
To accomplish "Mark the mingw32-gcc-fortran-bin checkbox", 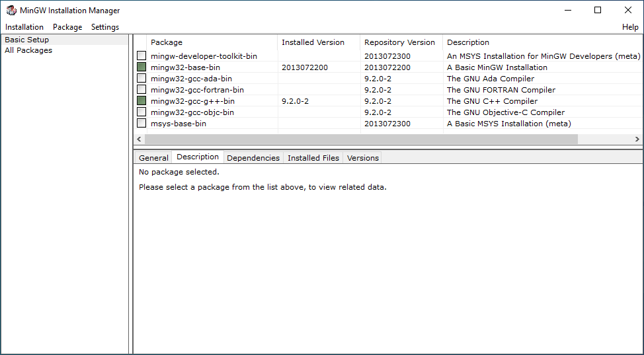I will (141, 89).
